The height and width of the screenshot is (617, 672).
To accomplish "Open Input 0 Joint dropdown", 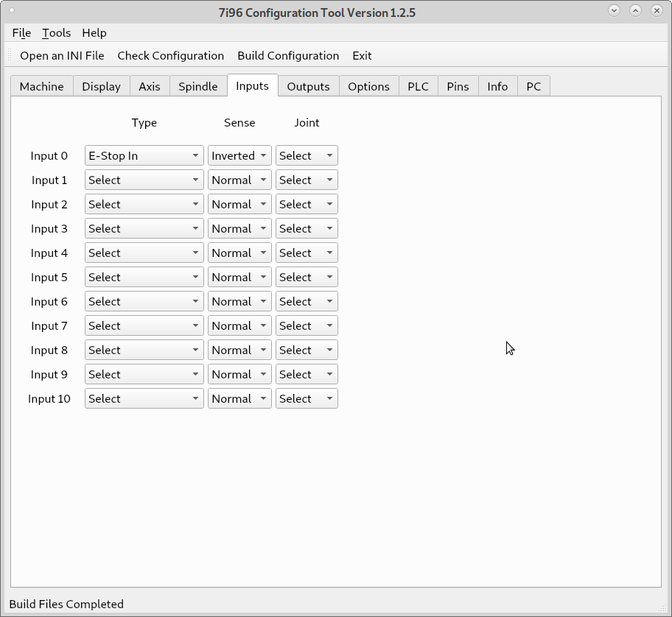I will [307, 155].
